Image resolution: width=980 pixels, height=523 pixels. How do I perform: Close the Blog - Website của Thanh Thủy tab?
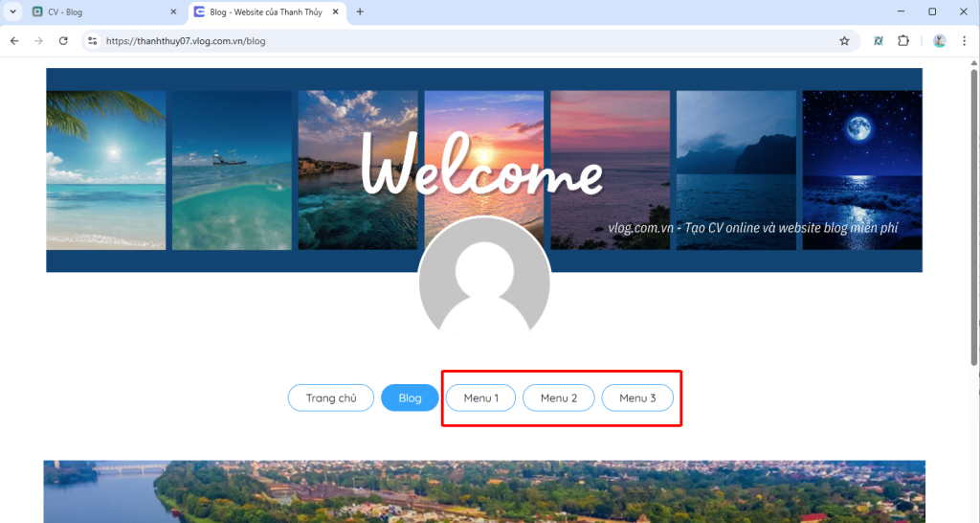coord(336,11)
